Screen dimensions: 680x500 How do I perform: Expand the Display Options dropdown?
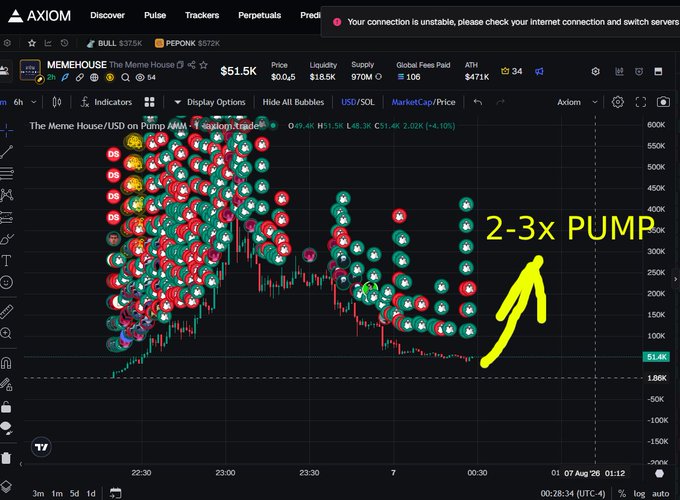[x=210, y=102]
